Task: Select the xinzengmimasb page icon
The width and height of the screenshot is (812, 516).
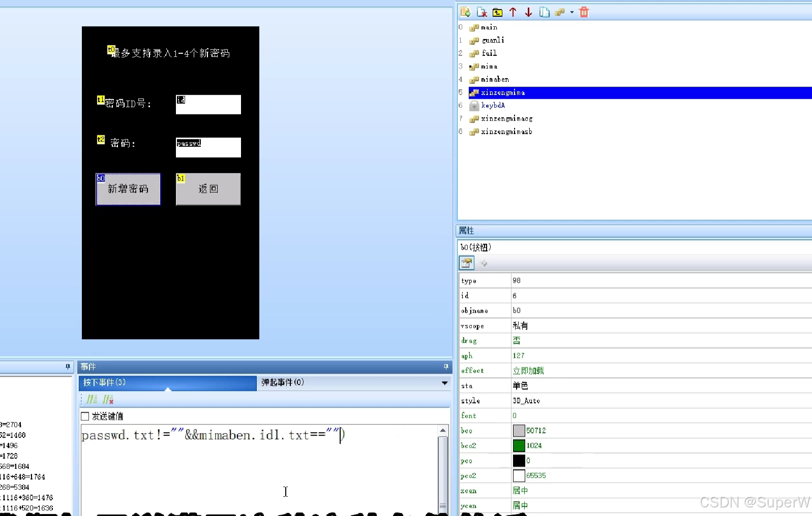Action: 474,132
